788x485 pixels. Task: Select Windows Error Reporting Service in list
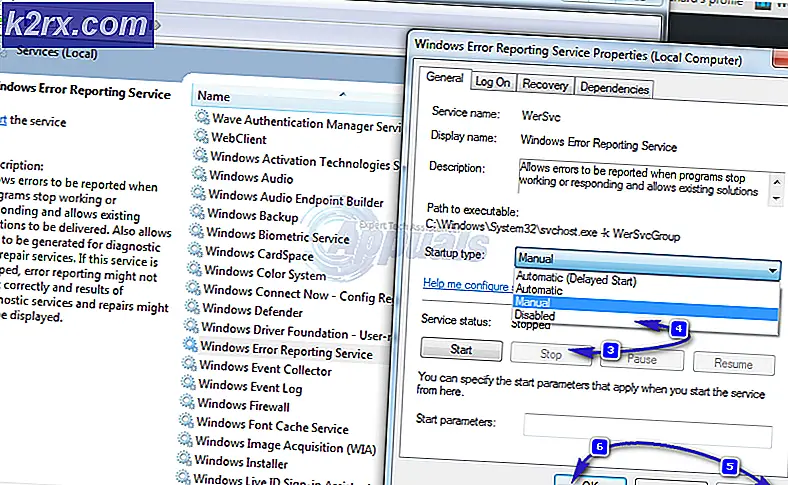click(x=286, y=349)
